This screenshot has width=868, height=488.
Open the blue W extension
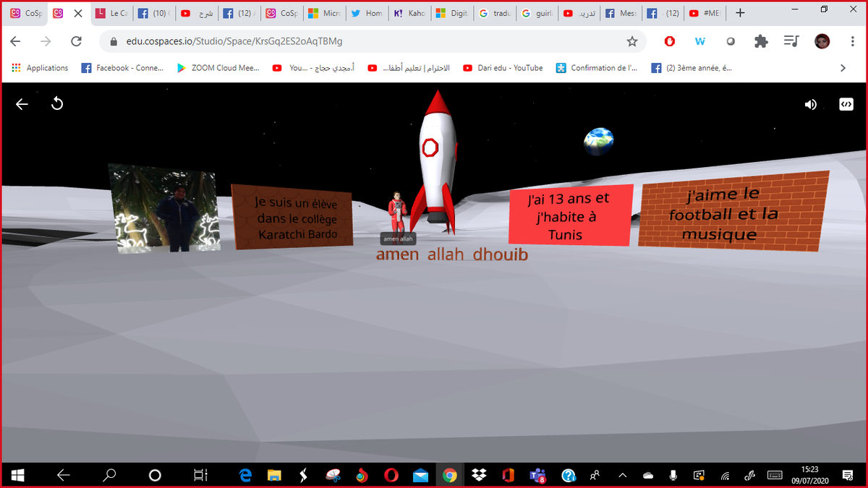tap(700, 41)
